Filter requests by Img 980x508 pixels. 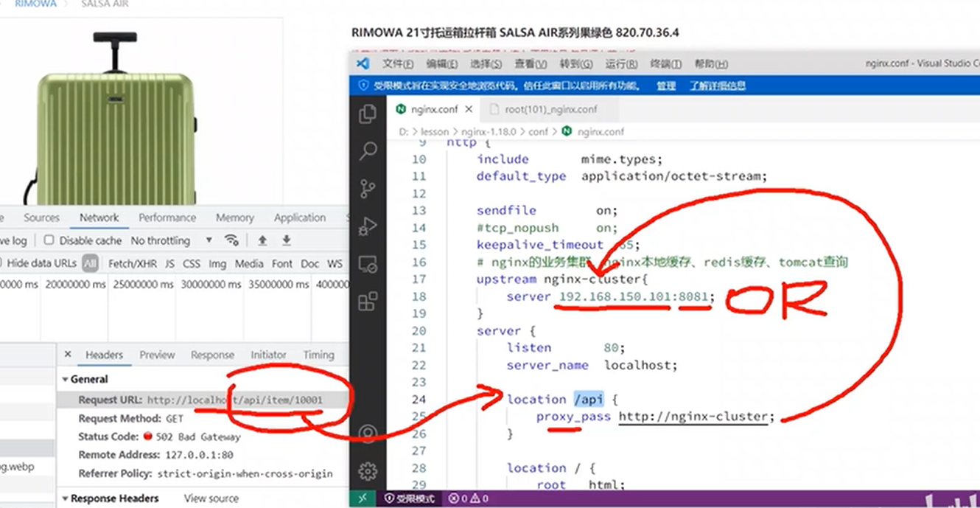(217, 263)
